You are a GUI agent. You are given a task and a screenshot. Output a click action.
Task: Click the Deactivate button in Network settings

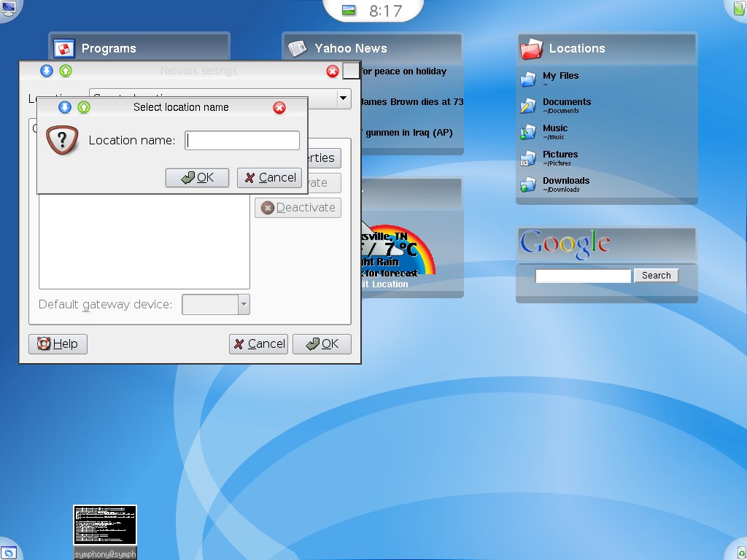[x=298, y=208]
